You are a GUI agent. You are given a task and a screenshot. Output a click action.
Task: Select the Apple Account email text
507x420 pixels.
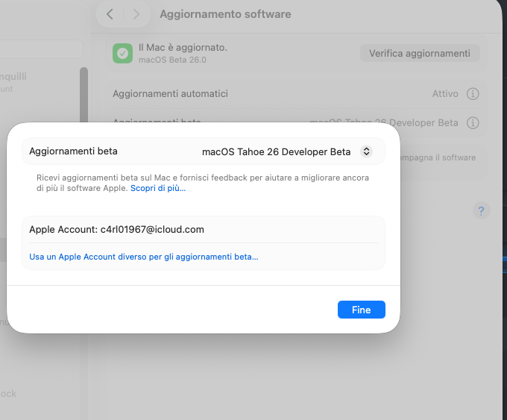click(x=152, y=230)
